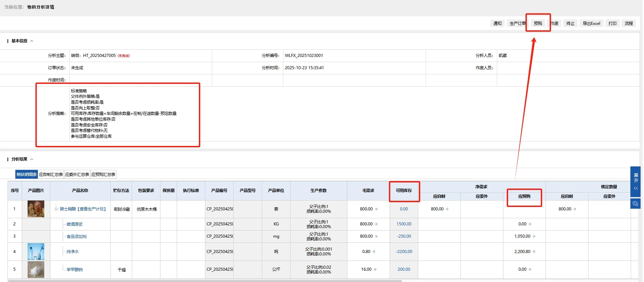Screen dimensions: 644x282
Task: Click the 执行标准 column header
Action: 191,191
